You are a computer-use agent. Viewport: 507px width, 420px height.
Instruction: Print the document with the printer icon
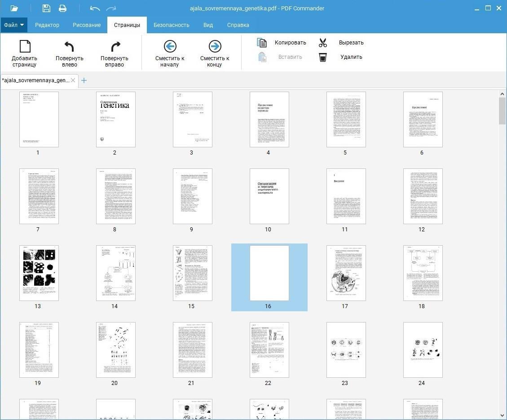(62, 8)
